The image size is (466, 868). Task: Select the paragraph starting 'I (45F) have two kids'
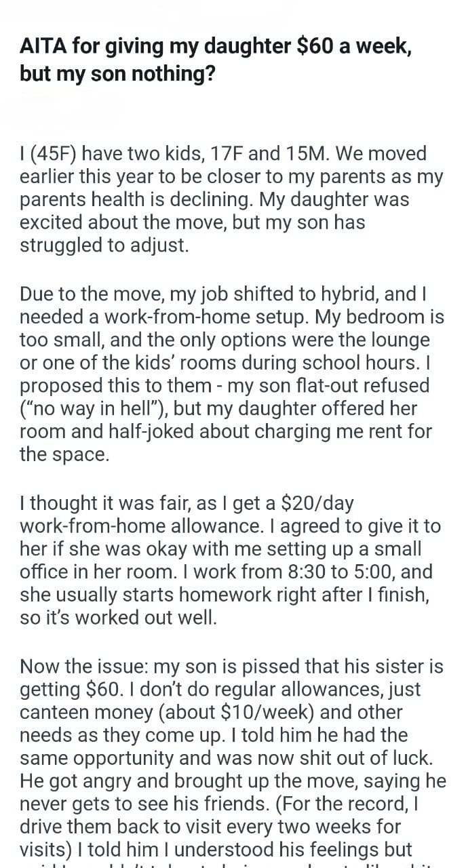(x=231, y=199)
